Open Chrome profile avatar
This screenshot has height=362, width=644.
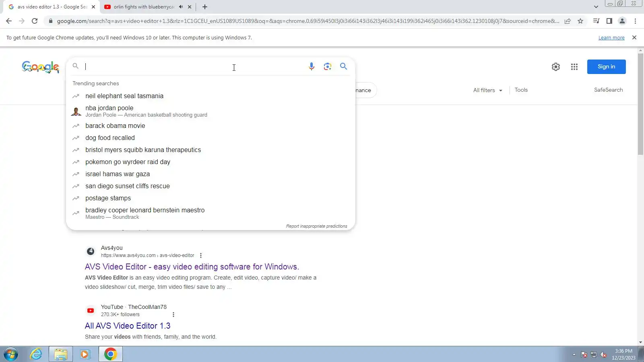tap(622, 21)
